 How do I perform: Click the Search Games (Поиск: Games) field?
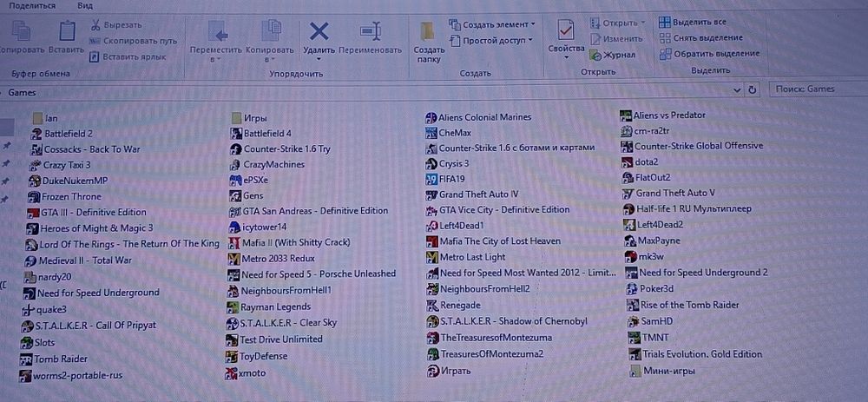tap(819, 89)
